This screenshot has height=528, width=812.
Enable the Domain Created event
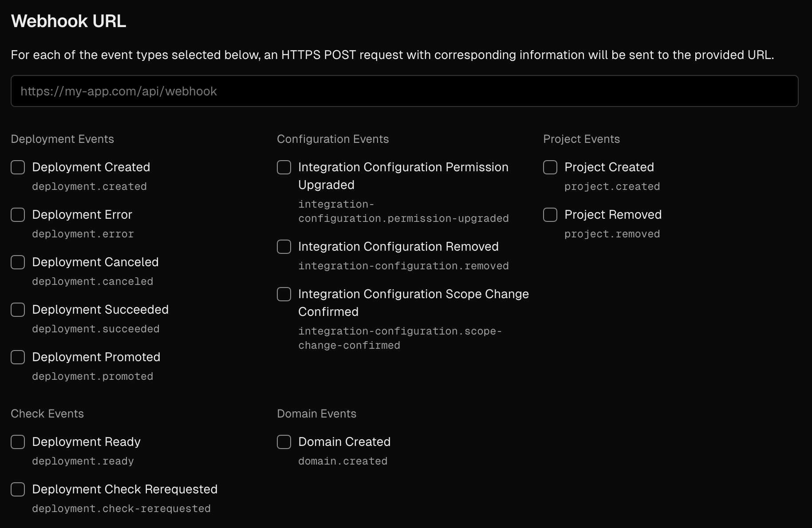284,442
